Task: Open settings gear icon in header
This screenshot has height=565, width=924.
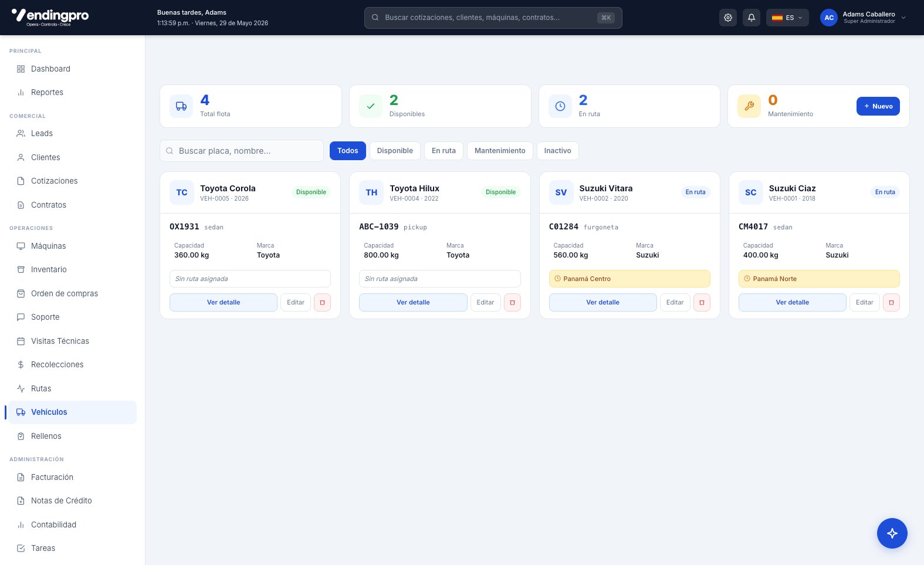Action: (x=728, y=18)
